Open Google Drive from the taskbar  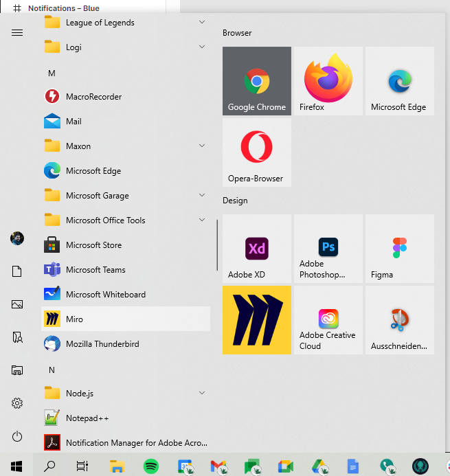[319, 466]
